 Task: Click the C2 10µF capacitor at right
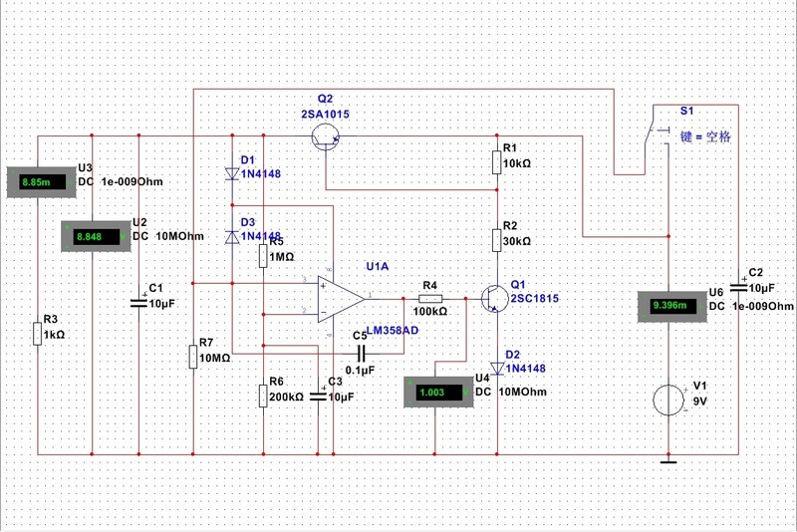(x=738, y=286)
